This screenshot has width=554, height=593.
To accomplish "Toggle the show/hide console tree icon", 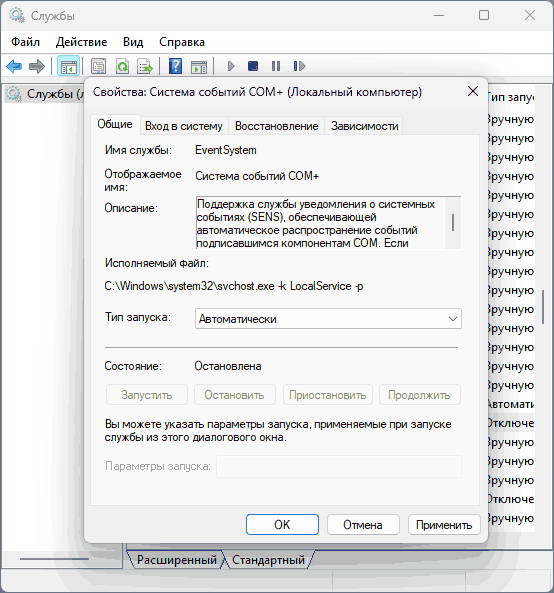I will (68, 67).
